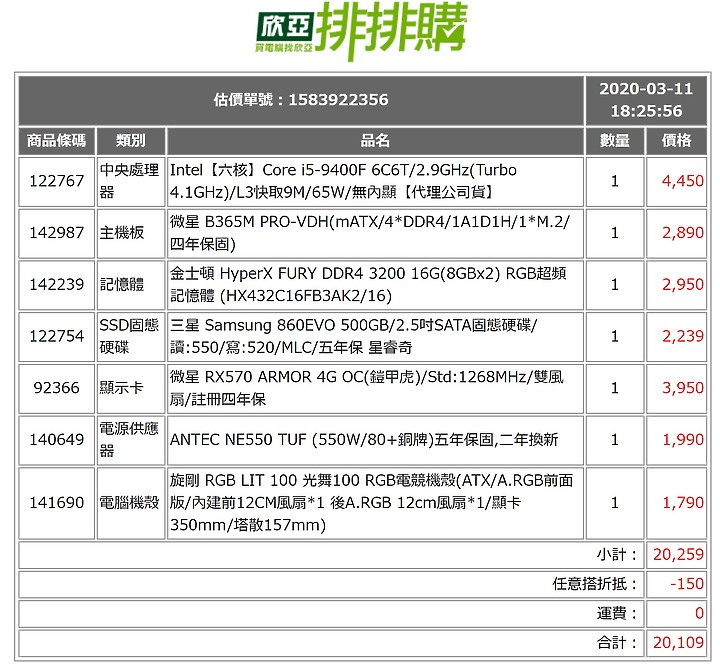Click price 2,239 for the SSD
Viewport: 720px width, 665px height.
coord(682,336)
